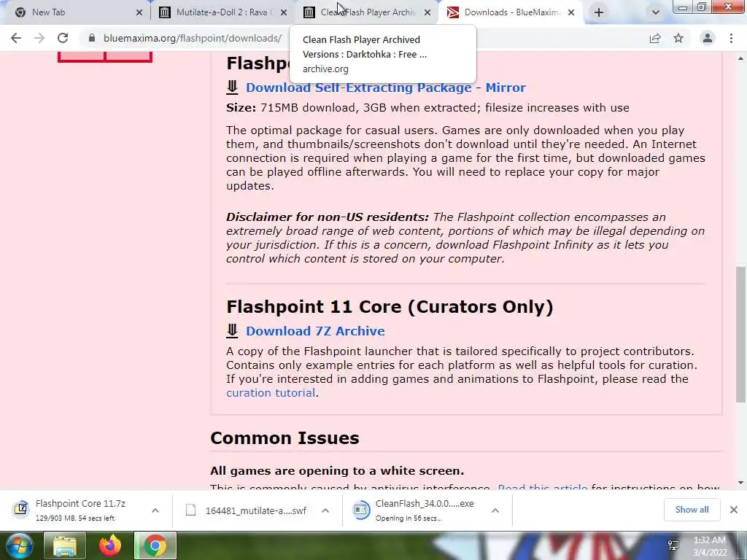Viewport: 747px width, 560px height.
Task: Click the Chrome taskbar icon
Action: point(155,545)
